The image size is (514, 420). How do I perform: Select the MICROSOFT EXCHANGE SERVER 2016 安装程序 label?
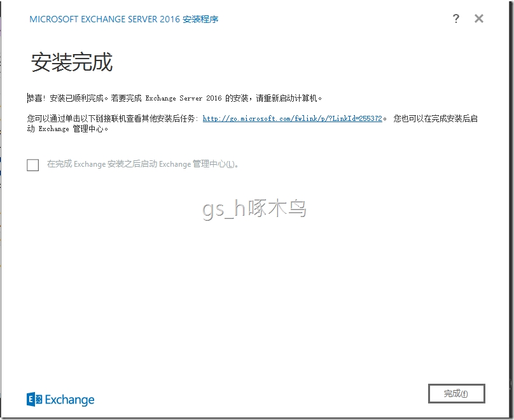(123, 19)
